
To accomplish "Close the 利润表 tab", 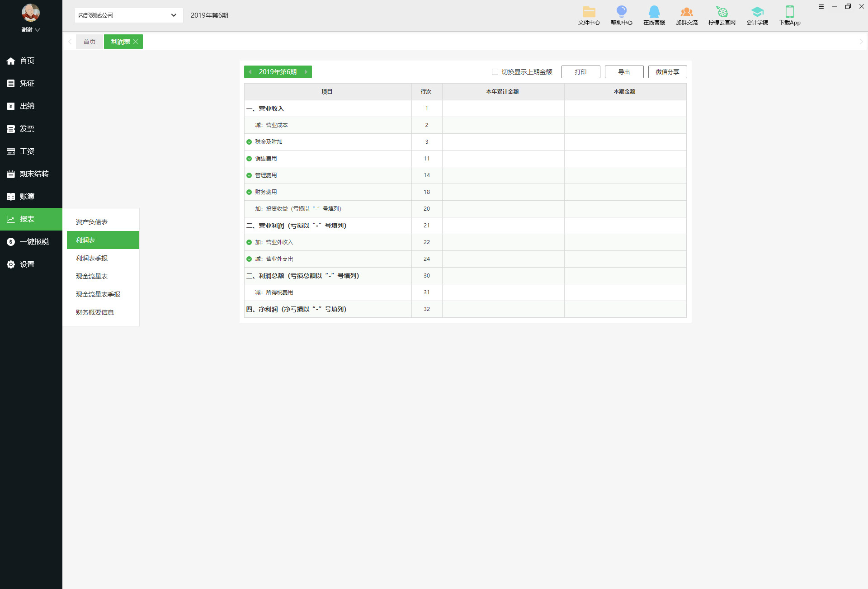I will (136, 42).
